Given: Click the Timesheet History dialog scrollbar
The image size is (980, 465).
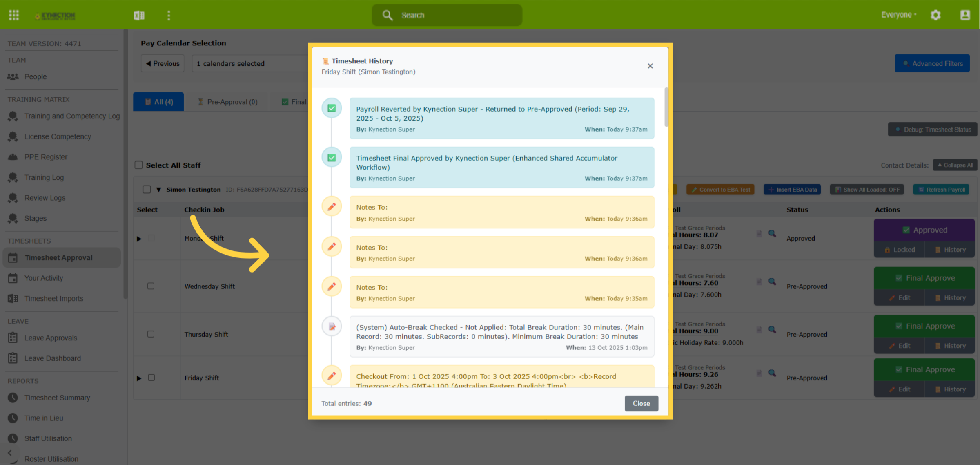Looking at the screenshot, I should click(x=666, y=107).
